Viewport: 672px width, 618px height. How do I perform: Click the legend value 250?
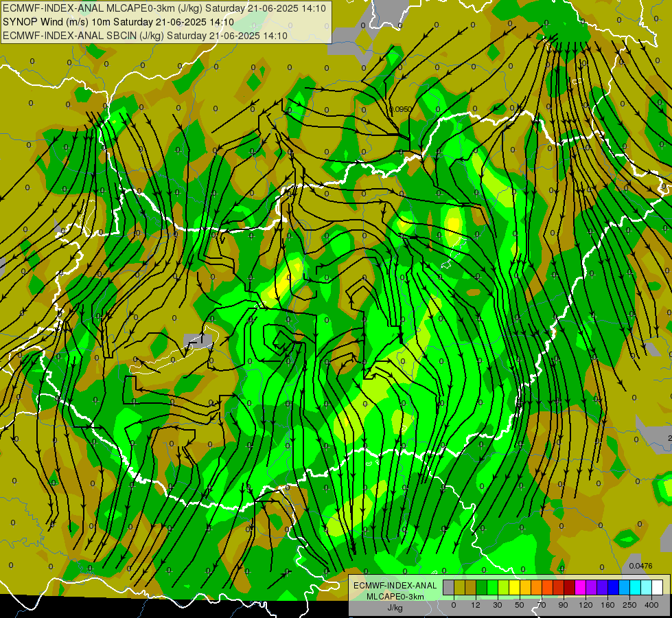pyautogui.click(x=629, y=605)
